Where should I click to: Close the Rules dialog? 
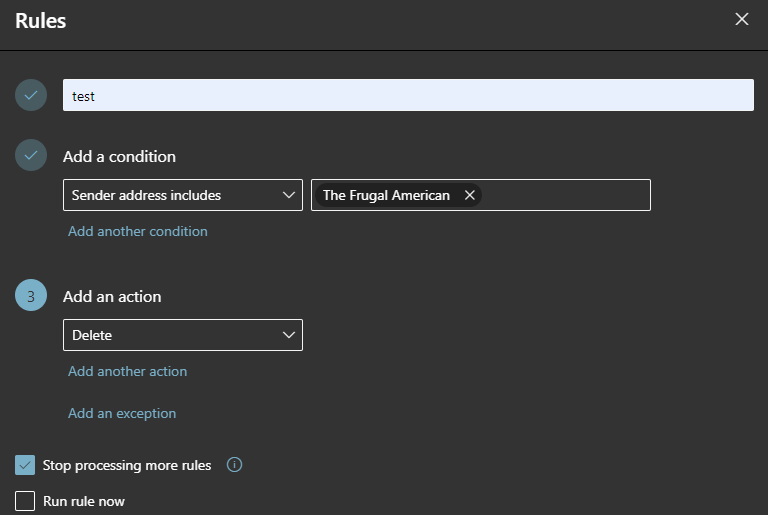tap(742, 19)
